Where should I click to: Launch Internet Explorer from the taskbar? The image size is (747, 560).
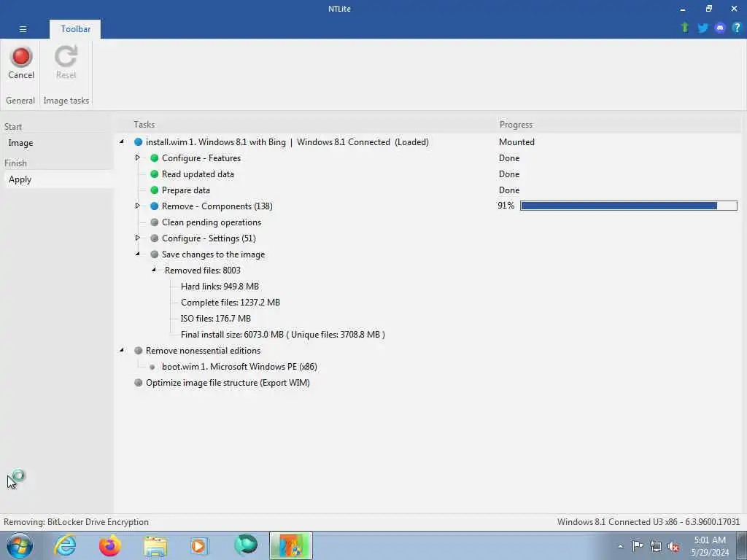click(65, 545)
